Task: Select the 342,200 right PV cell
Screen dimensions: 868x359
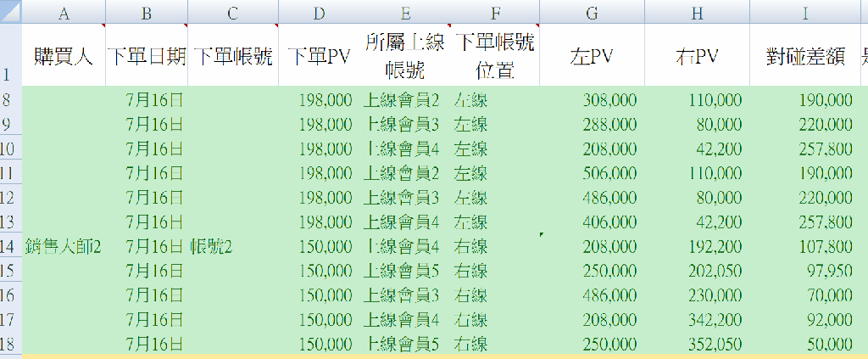Action: tap(698, 319)
